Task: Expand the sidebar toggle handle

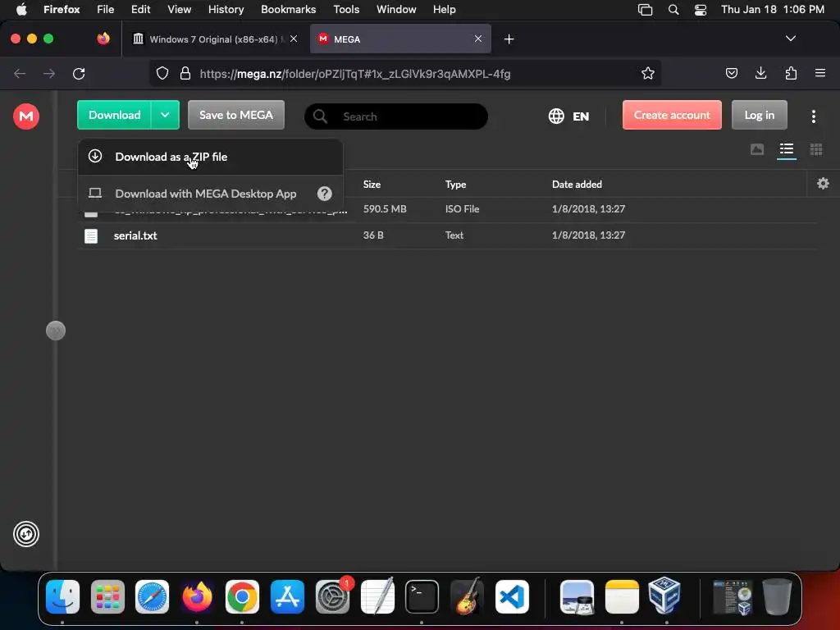Action: [x=56, y=331]
